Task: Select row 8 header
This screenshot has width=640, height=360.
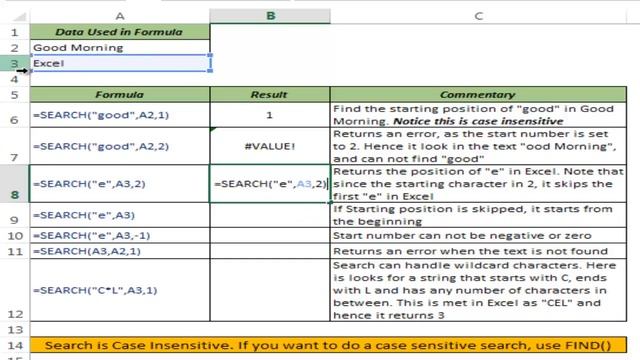Action: 15,184
